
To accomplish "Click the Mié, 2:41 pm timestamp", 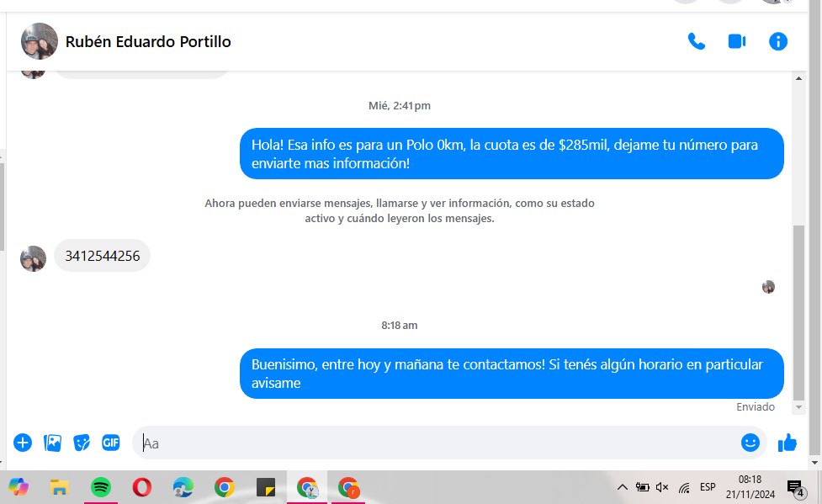I will pyautogui.click(x=400, y=105).
